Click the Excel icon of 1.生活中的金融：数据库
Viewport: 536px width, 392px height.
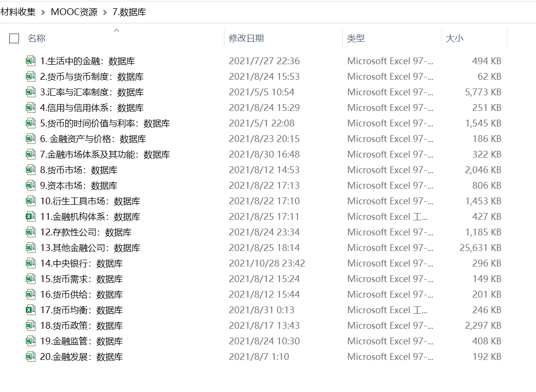pyautogui.click(x=30, y=61)
